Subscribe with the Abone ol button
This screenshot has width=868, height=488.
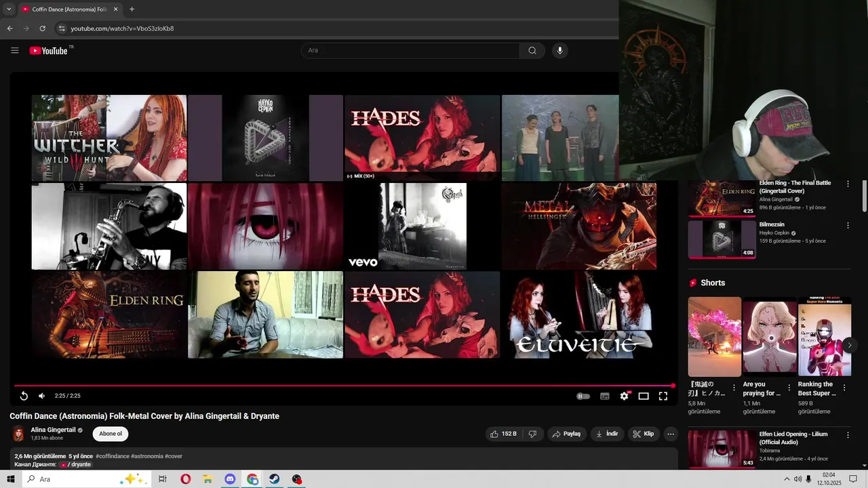(x=111, y=434)
